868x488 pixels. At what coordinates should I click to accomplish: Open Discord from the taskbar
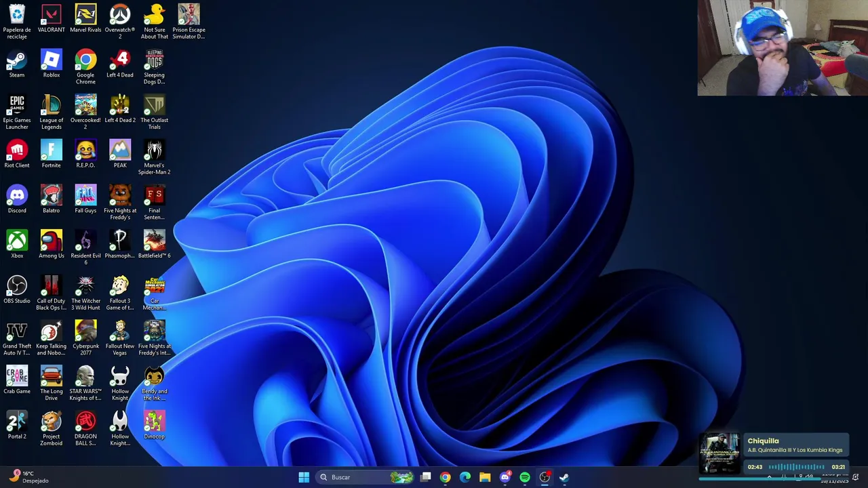pyautogui.click(x=505, y=477)
